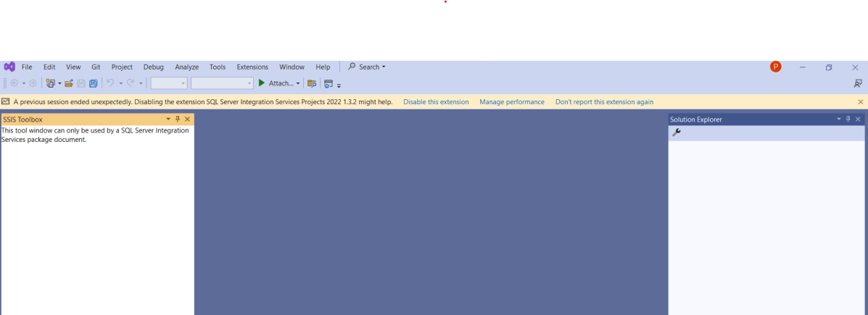Open the Solution Platforms combo box
Screen dimensions: 868x315
click(222, 83)
